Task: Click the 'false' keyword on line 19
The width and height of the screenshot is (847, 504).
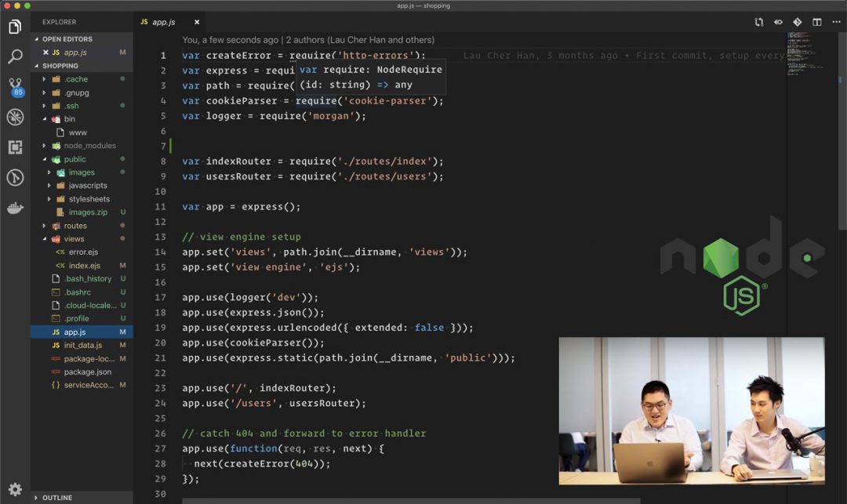Action: [429, 328]
